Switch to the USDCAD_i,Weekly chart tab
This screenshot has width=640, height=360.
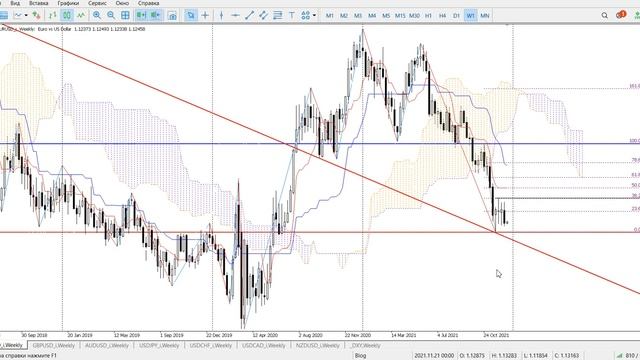click(264, 345)
